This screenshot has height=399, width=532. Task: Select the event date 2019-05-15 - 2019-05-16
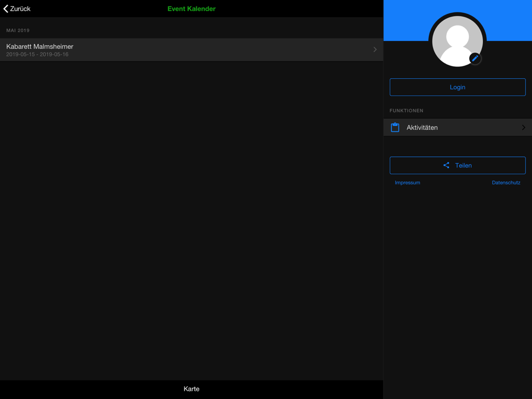37,54
